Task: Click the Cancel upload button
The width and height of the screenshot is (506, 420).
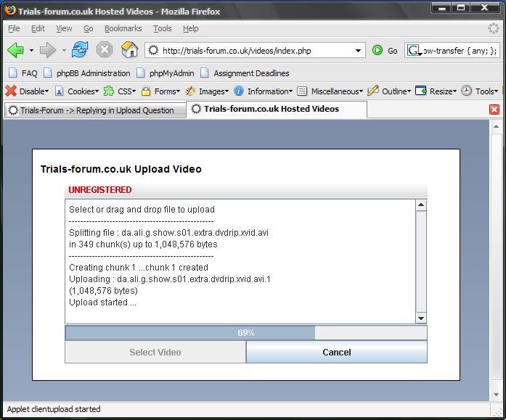Action: tap(337, 352)
